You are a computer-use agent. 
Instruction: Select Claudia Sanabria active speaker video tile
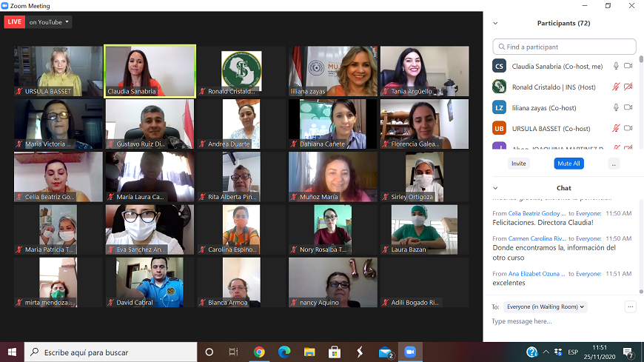tap(150, 71)
